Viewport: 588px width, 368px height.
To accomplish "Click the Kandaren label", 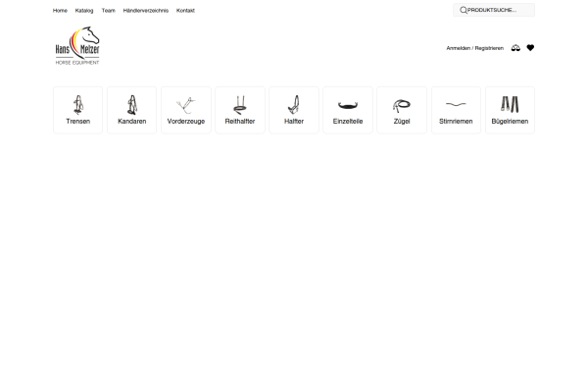I will (132, 122).
